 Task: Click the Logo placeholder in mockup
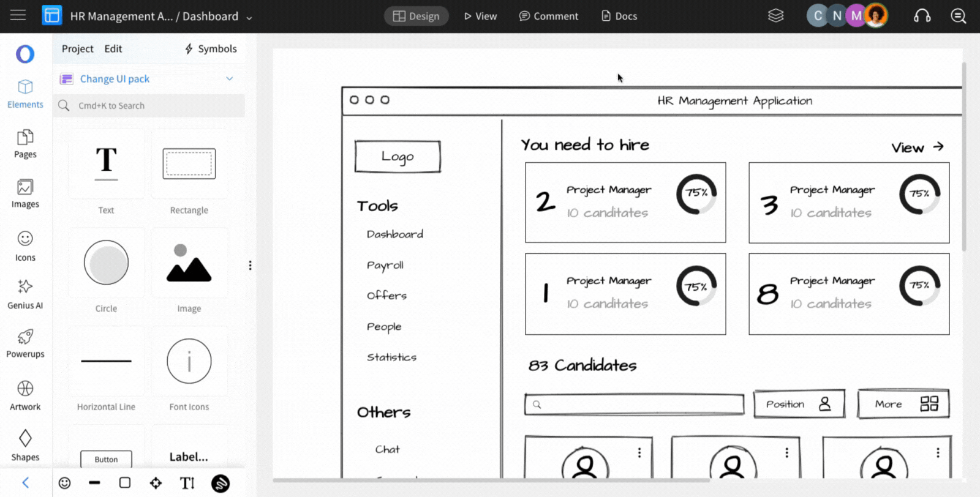[x=398, y=157]
